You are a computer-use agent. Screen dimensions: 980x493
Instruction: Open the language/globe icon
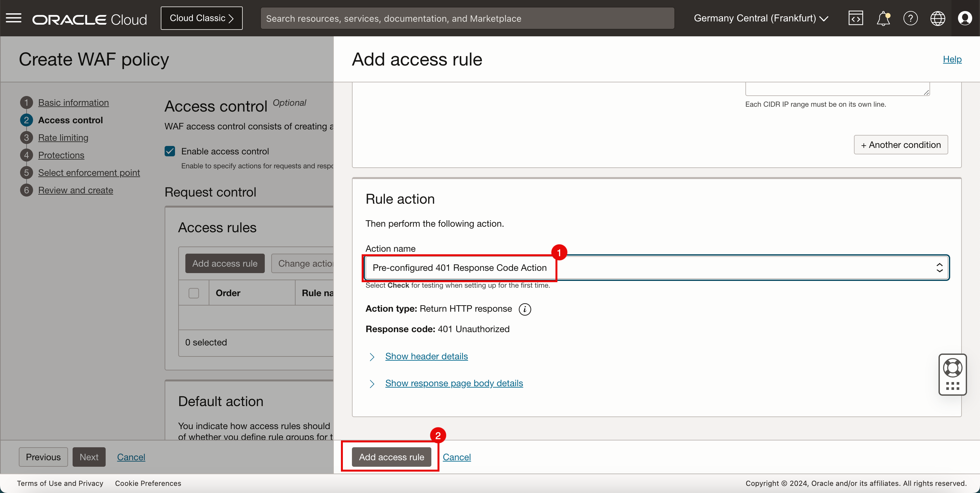click(x=938, y=18)
